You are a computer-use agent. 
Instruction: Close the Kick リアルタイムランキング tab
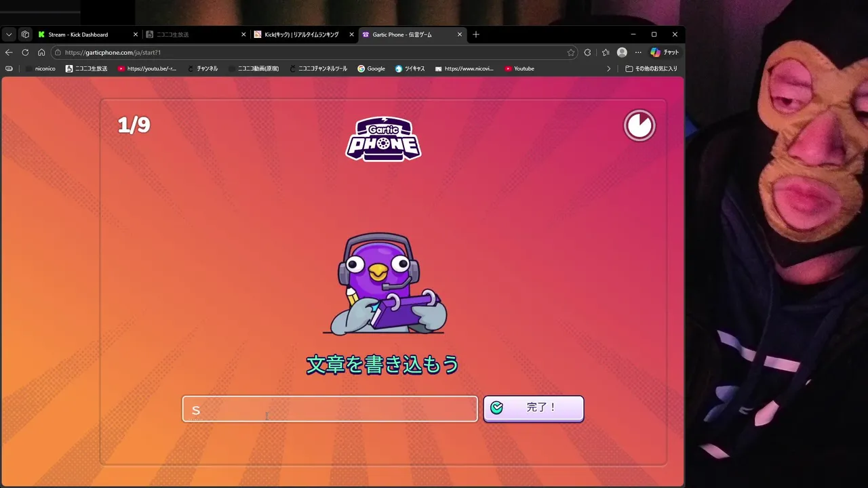351,35
